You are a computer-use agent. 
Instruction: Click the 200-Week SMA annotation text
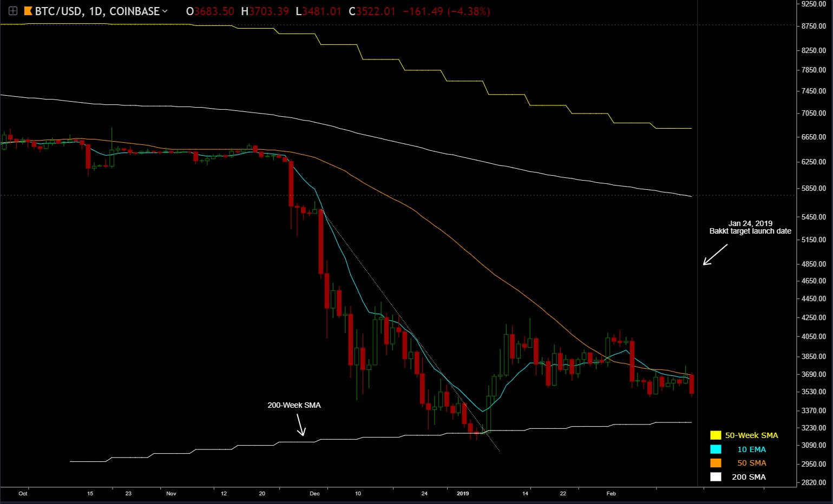tap(294, 405)
